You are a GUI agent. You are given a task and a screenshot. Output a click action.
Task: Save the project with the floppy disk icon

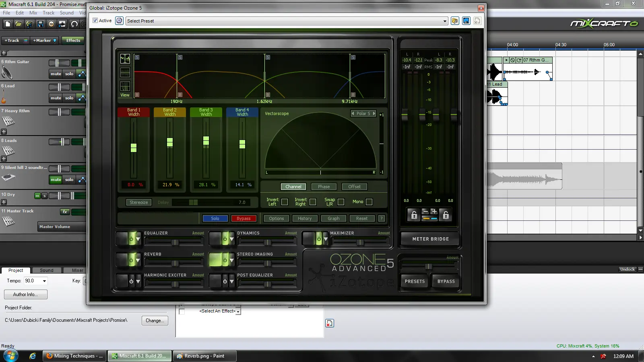tap(40, 24)
